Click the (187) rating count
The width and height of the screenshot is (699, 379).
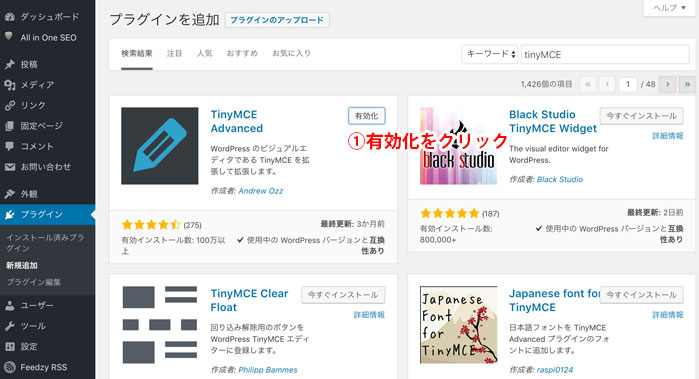pos(490,214)
